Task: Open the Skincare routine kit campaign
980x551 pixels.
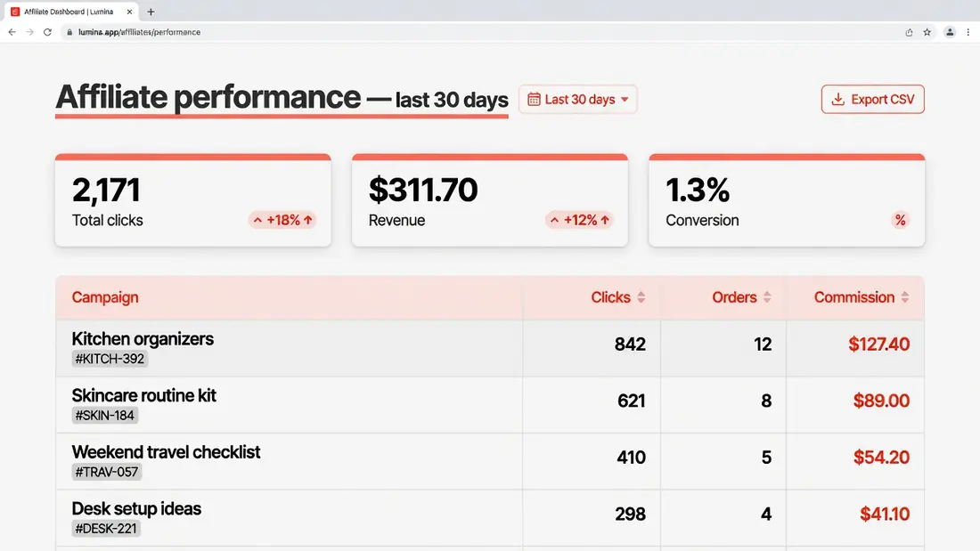Action: tap(143, 395)
